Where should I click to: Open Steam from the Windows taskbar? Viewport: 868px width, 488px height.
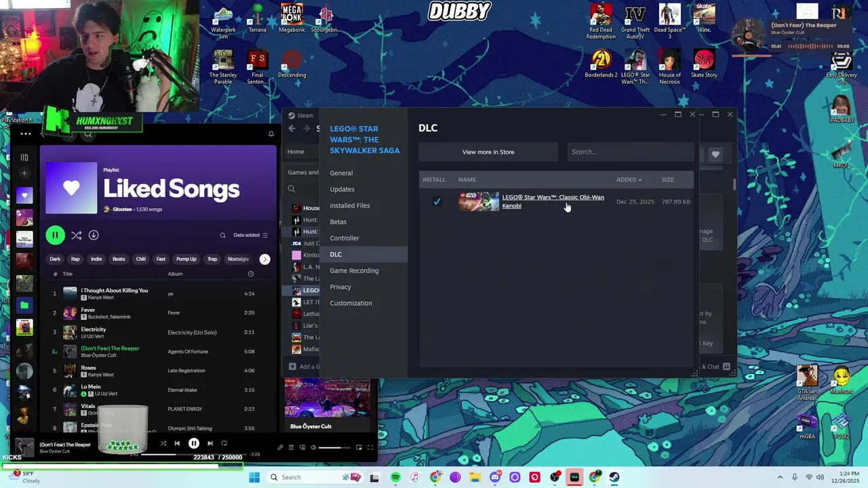point(614,477)
